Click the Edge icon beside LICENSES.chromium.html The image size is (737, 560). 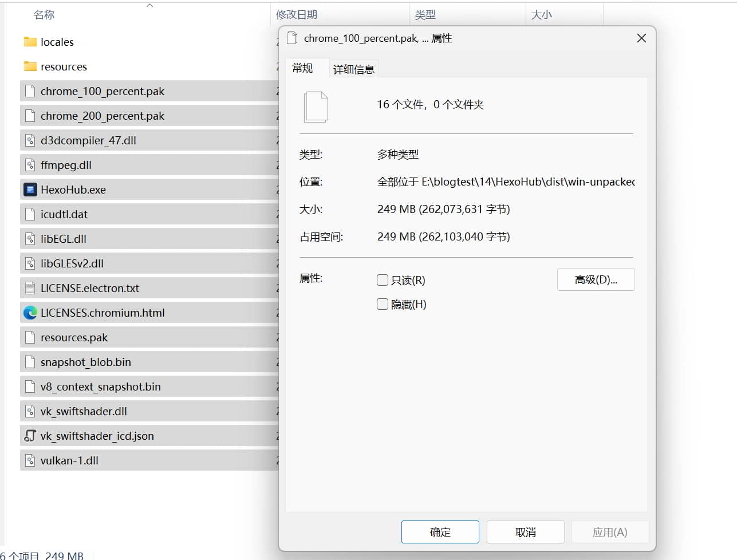click(x=30, y=313)
